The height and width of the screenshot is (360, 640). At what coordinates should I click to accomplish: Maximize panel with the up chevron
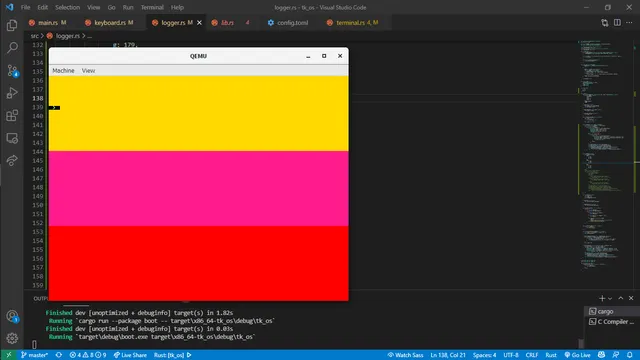(620, 298)
